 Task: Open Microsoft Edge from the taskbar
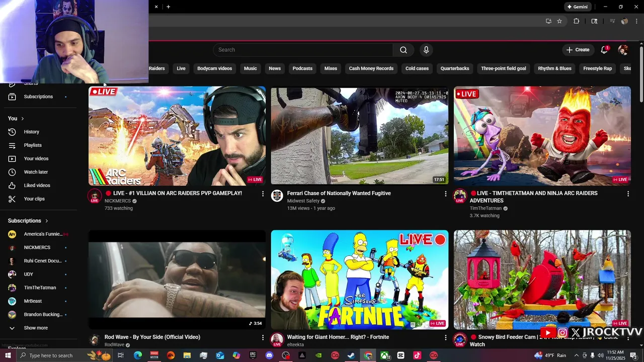(137, 355)
